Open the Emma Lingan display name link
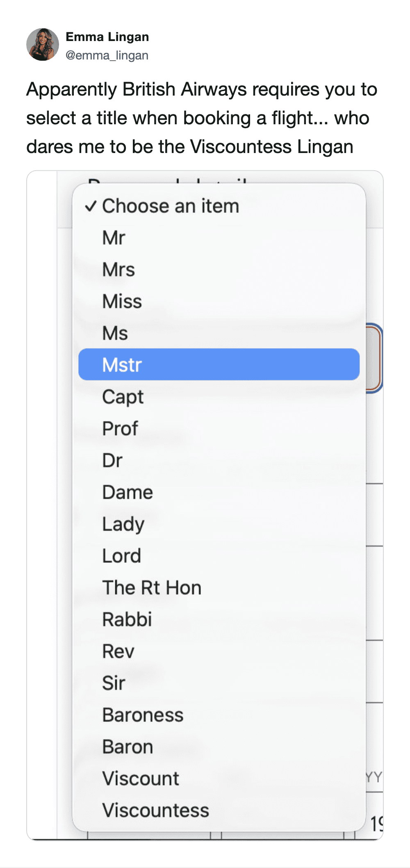410x868 pixels. click(107, 37)
